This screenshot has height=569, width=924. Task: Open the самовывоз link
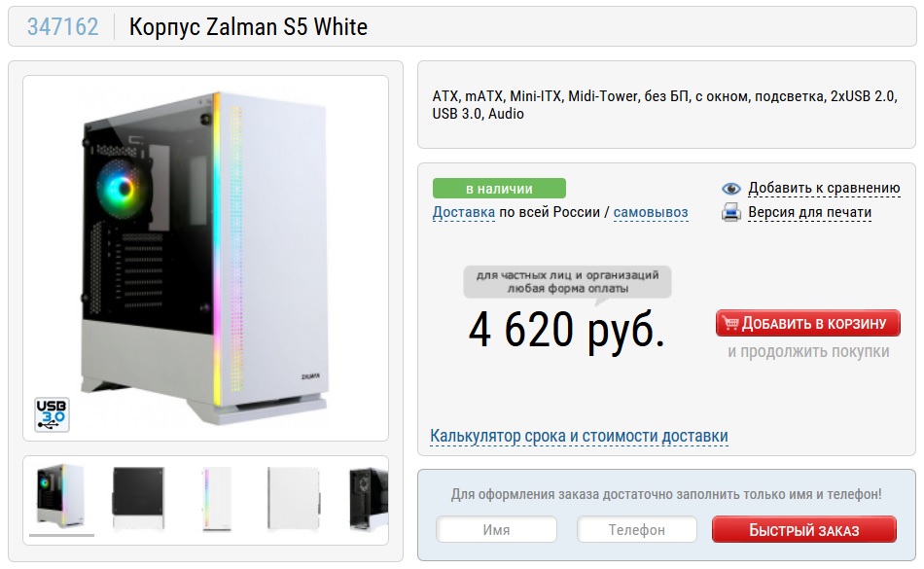(x=651, y=212)
